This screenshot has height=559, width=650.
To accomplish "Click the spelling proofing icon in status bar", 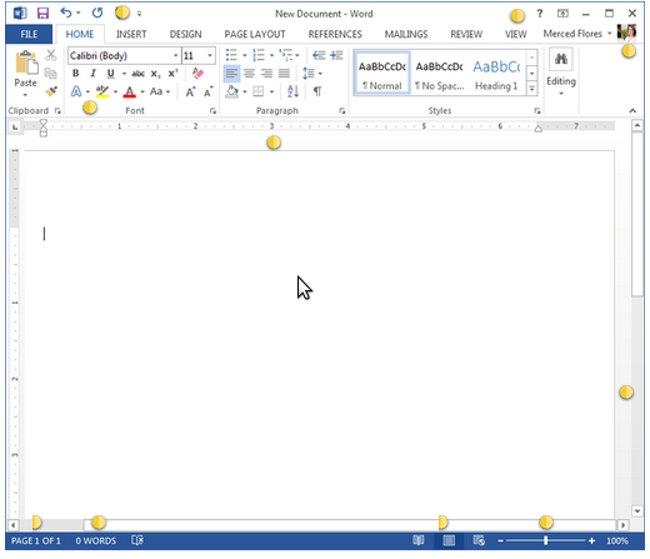I will point(137,540).
